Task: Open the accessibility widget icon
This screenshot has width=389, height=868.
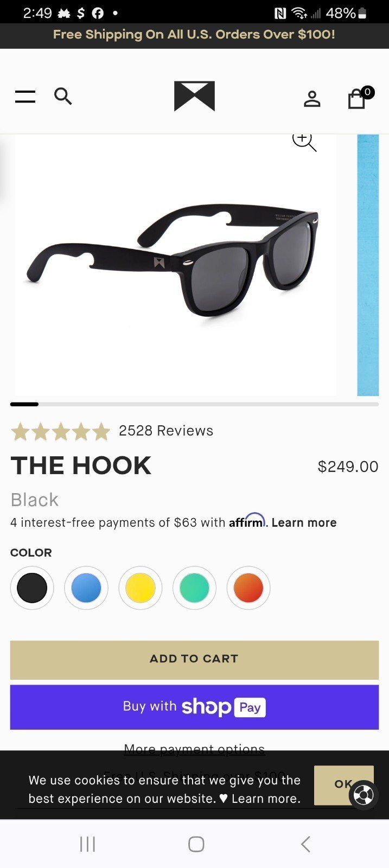Action: pyautogui.click(x=363, y=795)
